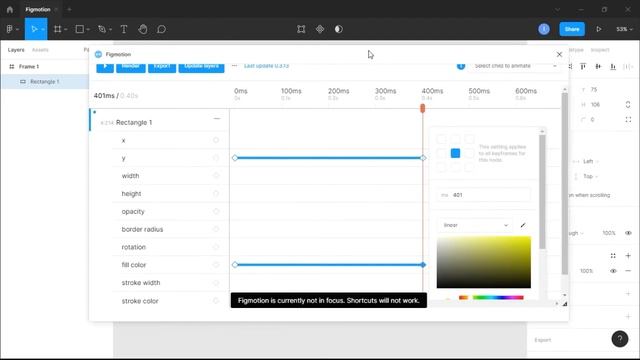Open the linear easing dropdown
The height and width of the screenshot is (360, 640).
click(476, 225)
